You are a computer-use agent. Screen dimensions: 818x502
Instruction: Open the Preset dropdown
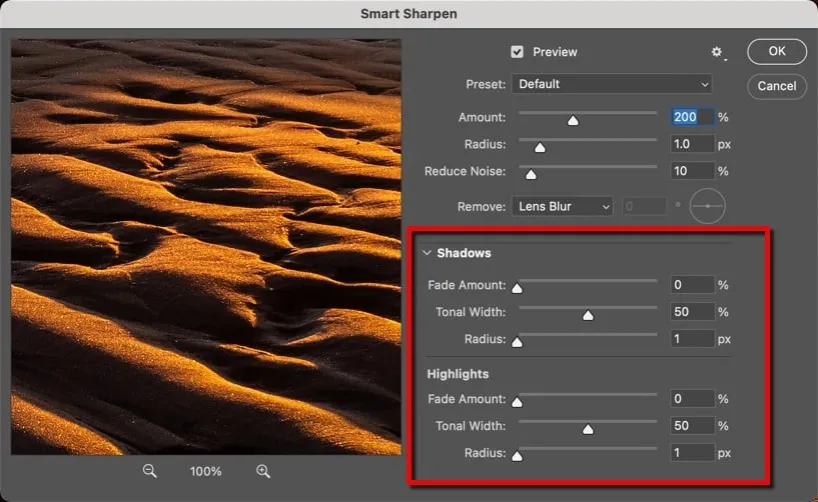coord(612,84)
